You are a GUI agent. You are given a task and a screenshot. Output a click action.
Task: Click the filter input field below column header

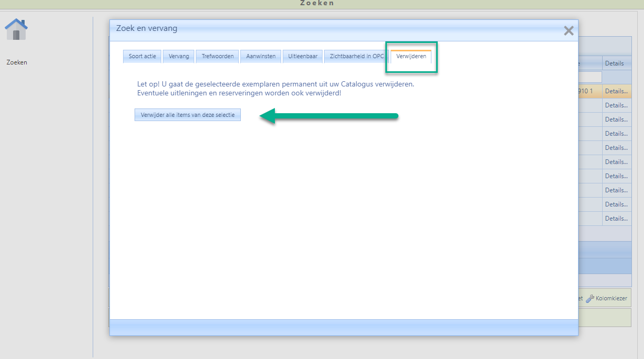click(590, 77)
